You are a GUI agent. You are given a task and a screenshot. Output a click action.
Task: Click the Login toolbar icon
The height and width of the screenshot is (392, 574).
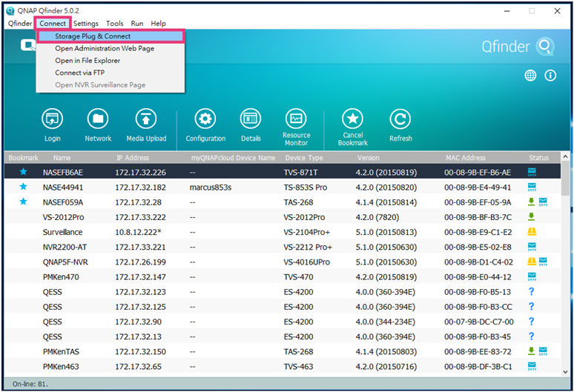tap(53, 119)
